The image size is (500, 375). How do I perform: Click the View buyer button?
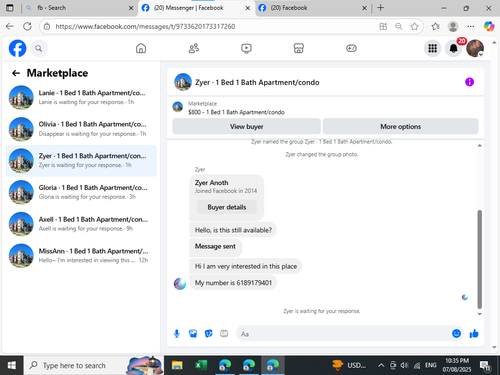[246, 127]
